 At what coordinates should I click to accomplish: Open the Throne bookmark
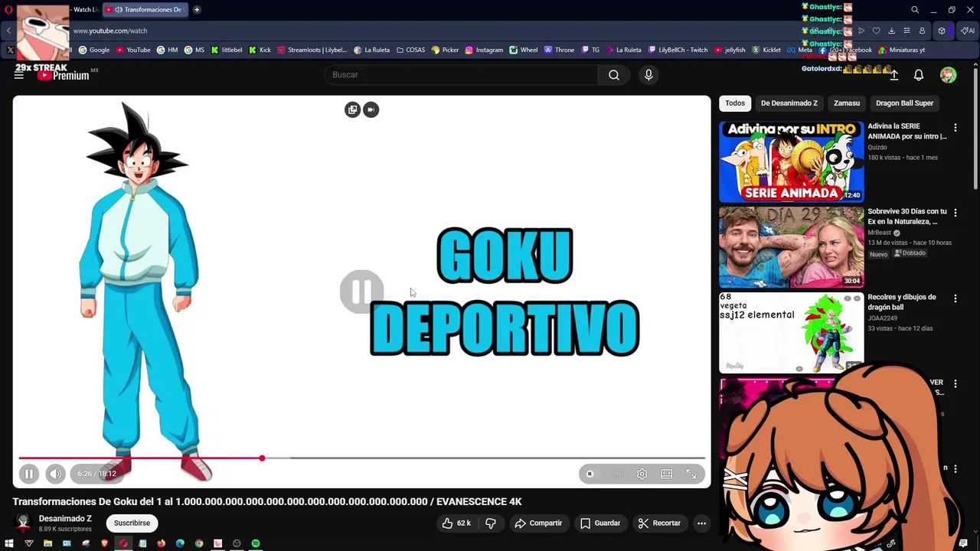coord(559,51)
